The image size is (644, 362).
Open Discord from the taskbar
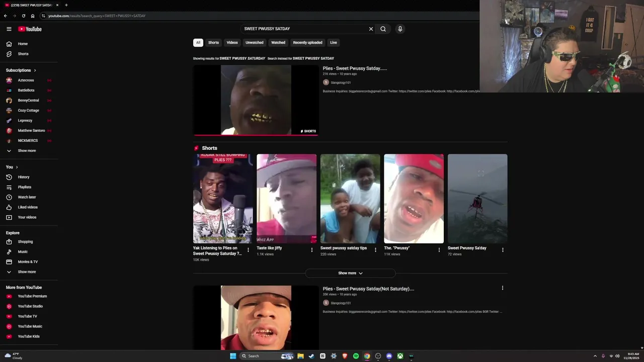click(x=389, y=356)
